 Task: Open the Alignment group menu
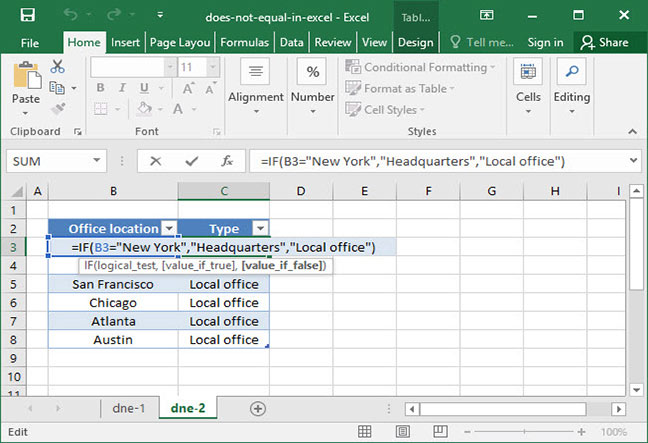(256, 87)
